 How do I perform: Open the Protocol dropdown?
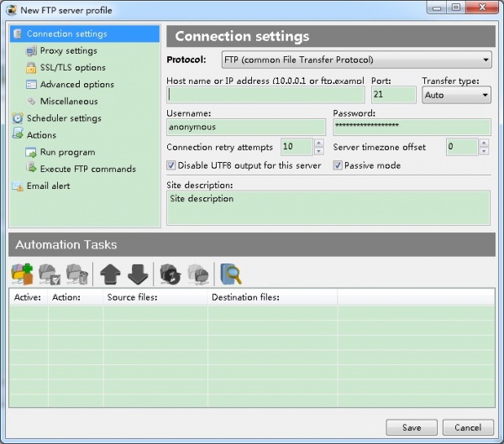click(356, 60)
